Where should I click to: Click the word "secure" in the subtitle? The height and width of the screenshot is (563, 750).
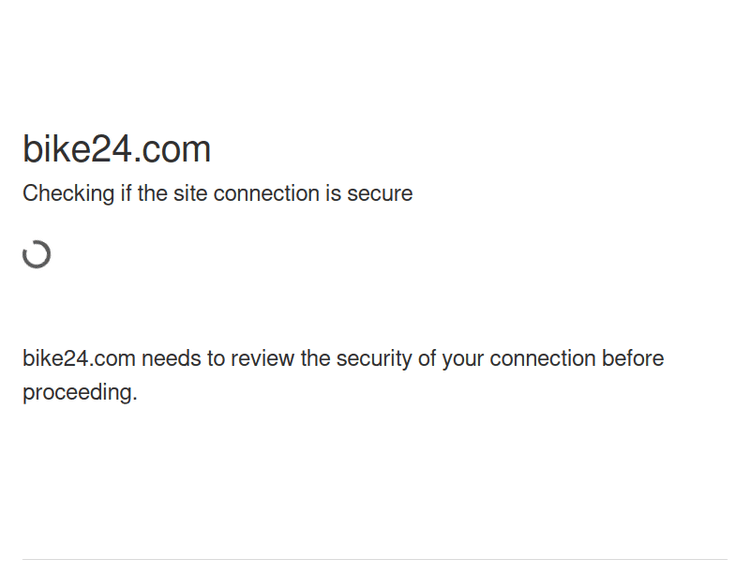(380, 194)
